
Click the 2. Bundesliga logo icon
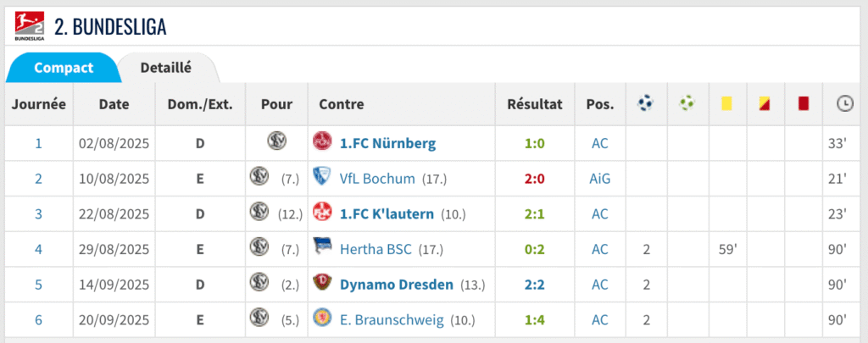tap(30, 25)
